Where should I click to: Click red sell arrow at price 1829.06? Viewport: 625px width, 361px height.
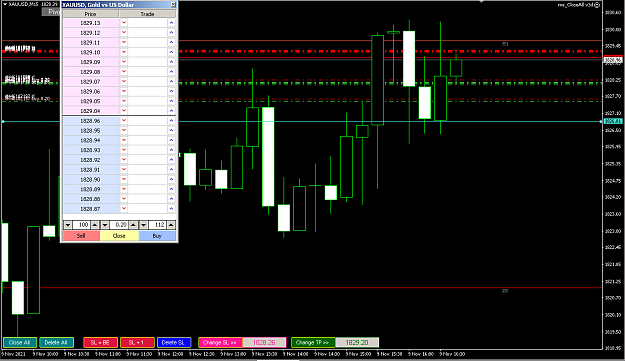[124, 91]
